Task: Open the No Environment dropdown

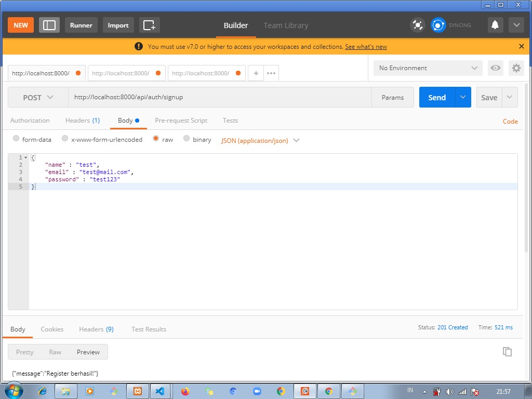Action: pos(427,68)
